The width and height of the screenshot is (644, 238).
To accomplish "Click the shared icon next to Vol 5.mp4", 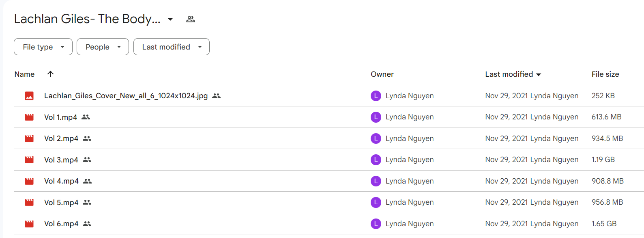I will pos(87,202).
